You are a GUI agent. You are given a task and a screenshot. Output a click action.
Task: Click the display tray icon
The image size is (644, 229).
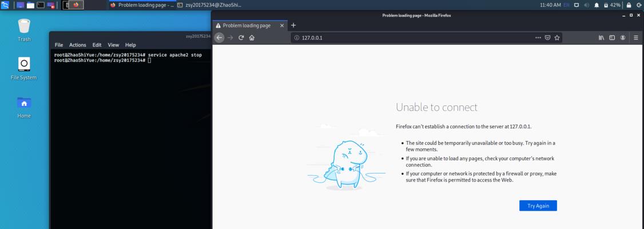pyautogui.click(x=577, y=5)
